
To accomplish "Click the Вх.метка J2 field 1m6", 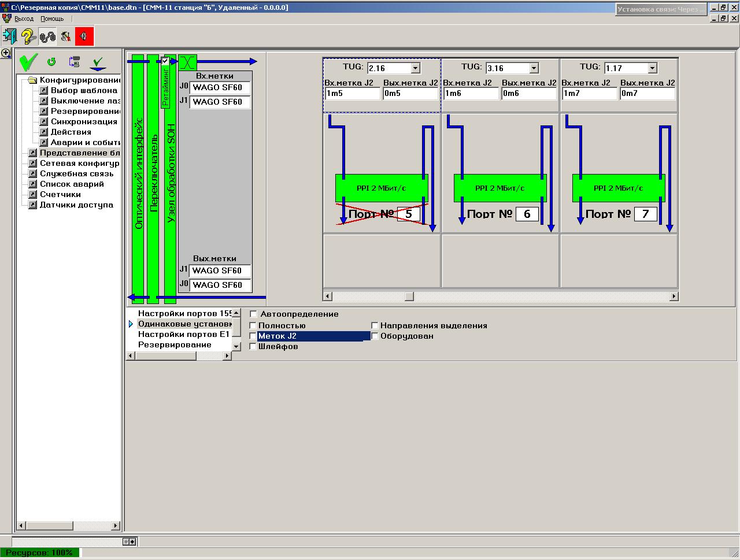I will pos(471,94).
